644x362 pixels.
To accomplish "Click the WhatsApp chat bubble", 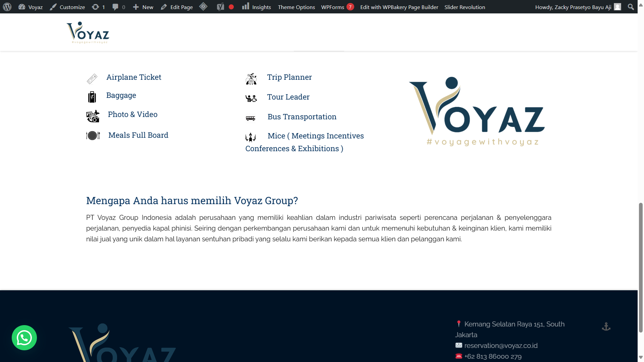I will pyautogui.click(x=24, y=338).
